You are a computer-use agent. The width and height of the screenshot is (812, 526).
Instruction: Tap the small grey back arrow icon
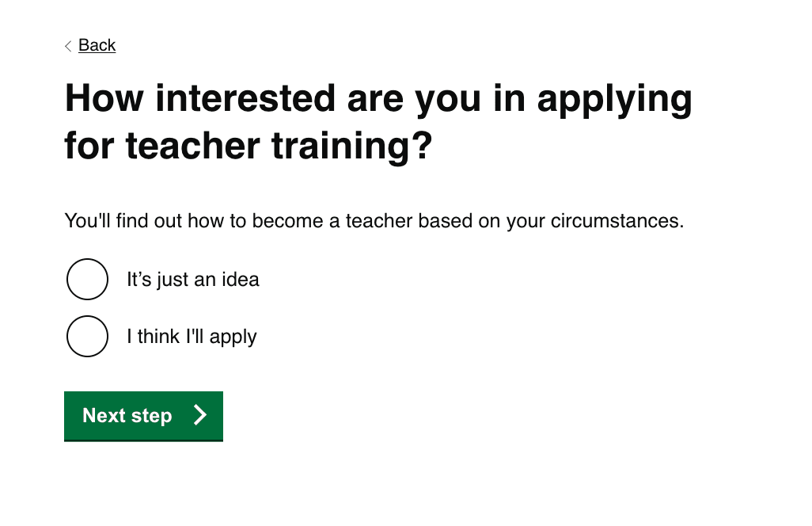click(68, 46)
